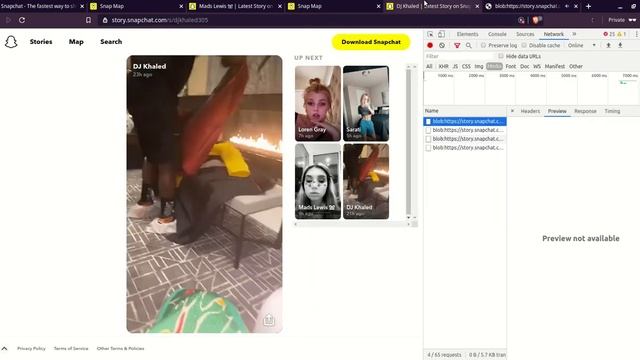Image resolution: width=640 pixels, height=360 pixels.
Task: Filter network requests by XHR
Action: coord(444,66)
